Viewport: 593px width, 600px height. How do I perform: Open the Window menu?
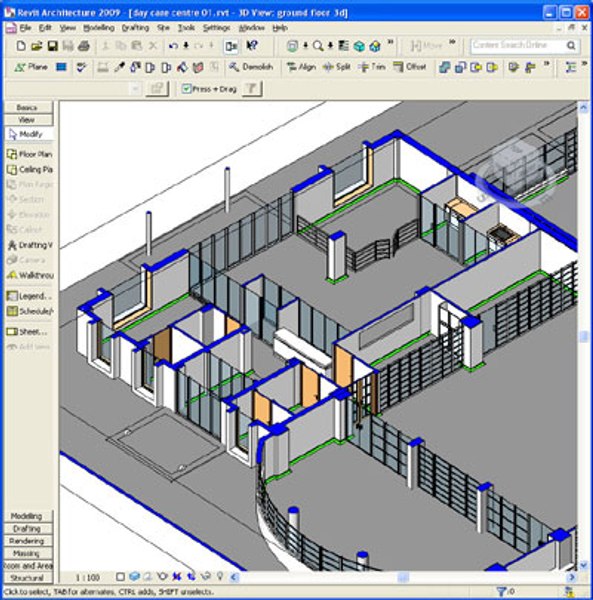[x=252, y=28]
